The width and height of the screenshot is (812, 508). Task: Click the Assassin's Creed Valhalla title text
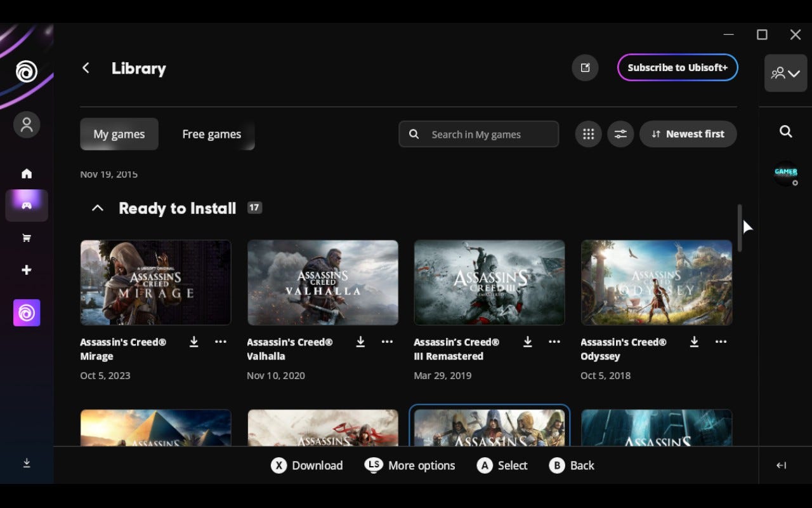pos(290,349)
